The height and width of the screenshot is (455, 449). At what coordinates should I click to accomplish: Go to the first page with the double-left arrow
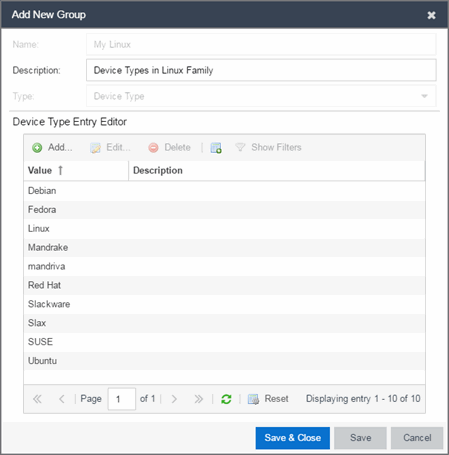coord(37,399)
